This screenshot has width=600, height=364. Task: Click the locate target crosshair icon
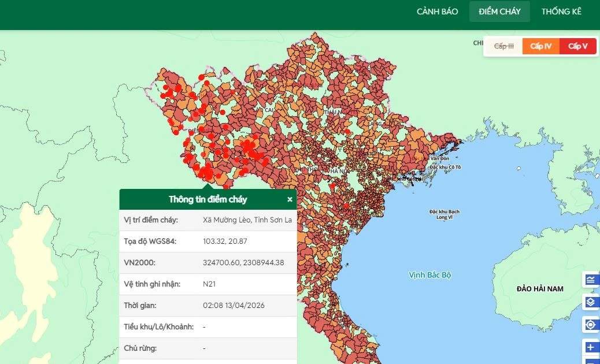coord(590,325)
